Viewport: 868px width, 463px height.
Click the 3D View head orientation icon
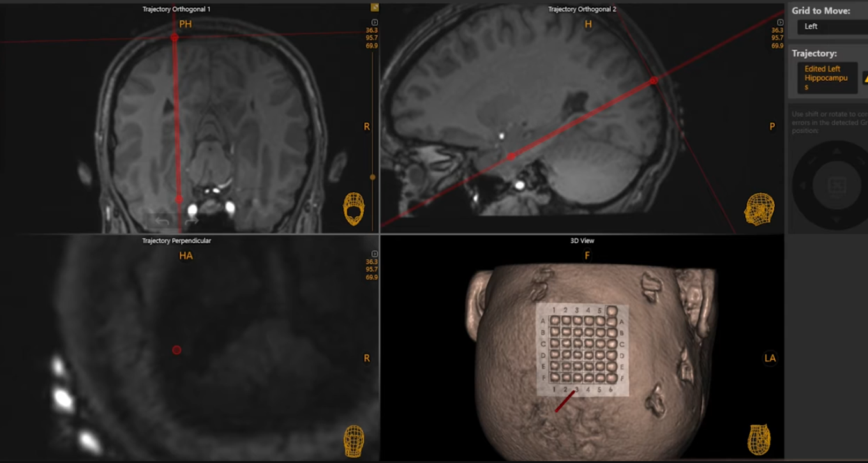(x=759, y=439)
